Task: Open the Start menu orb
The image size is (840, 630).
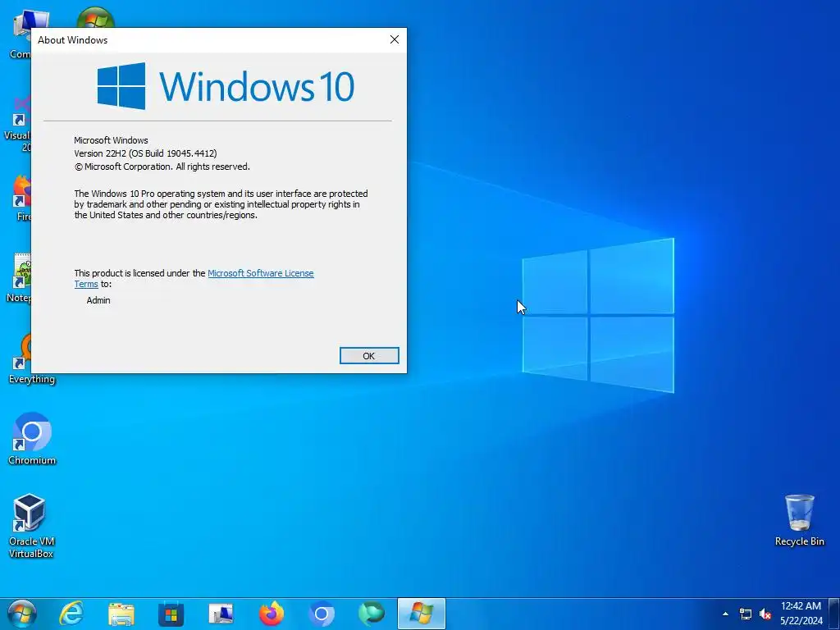Action: tap(22, 614)
